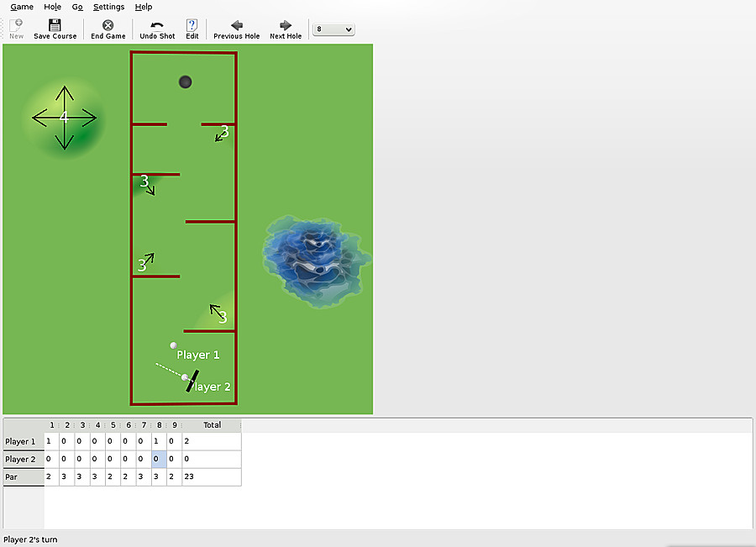Select the Player 1 row header
The width and height of the screenshot is (756, 547).
click(x=24, y=441)
